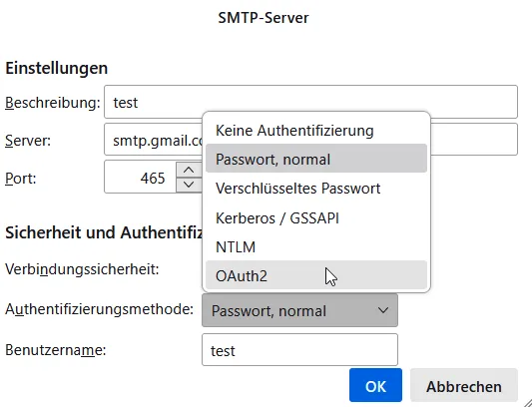
Task: Increase port number with up arrow
Action: click(x=189, y=170)
